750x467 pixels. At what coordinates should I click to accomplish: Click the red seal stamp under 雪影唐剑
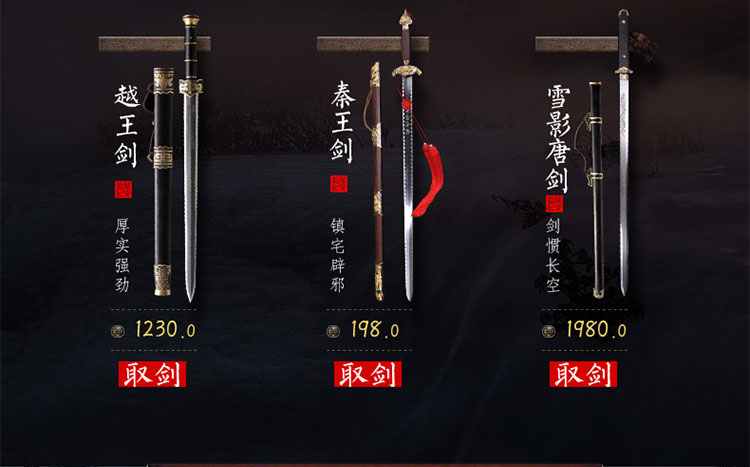pos(555,204)
